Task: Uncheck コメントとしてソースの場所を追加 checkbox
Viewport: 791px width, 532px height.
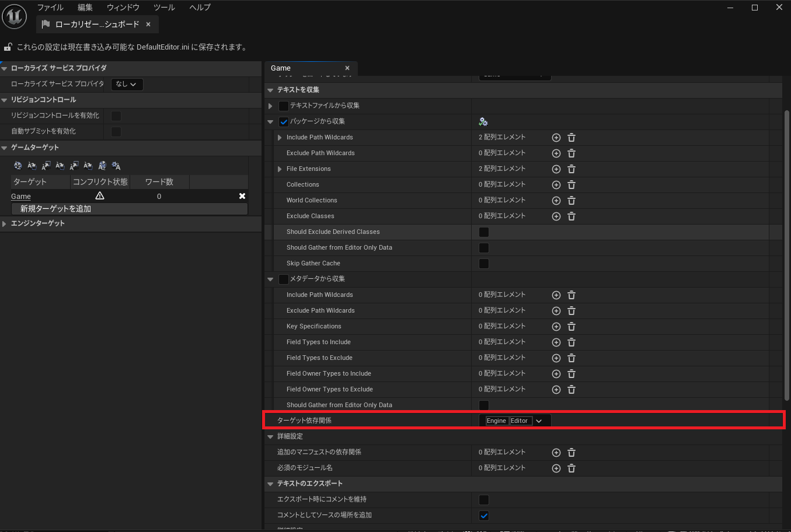Action: [484, 516]
